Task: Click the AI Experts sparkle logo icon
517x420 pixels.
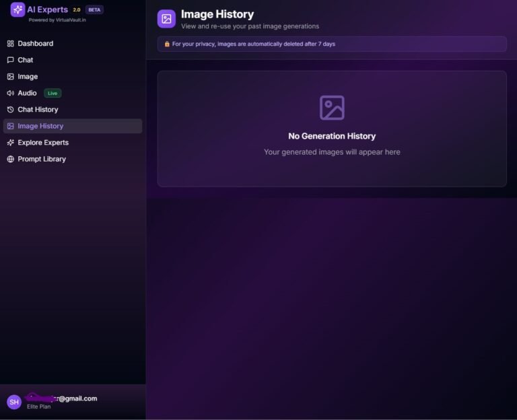Action: 18,9
